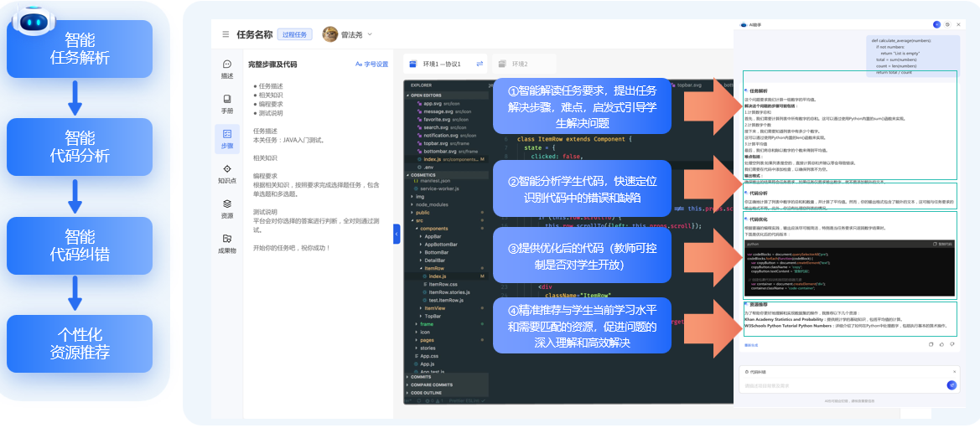The image size is (980, 428).
Task: Expand the img folder
Action: point(417,196)
